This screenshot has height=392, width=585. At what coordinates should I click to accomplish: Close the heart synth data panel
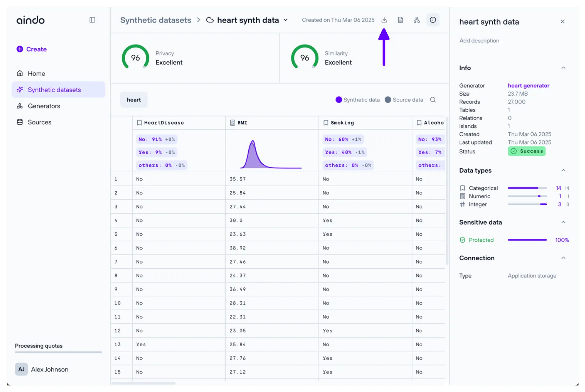click(x=562, y=22)
